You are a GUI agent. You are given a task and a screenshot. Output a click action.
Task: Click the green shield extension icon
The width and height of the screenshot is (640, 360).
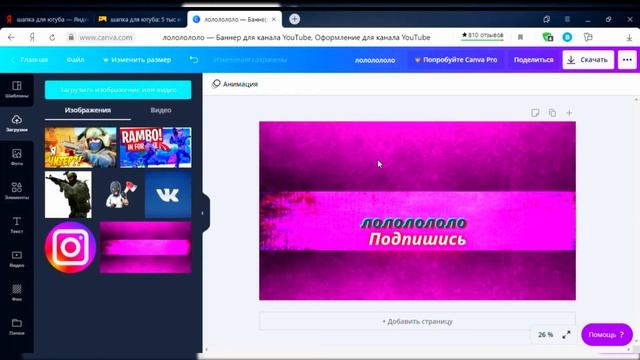(547, 37)
